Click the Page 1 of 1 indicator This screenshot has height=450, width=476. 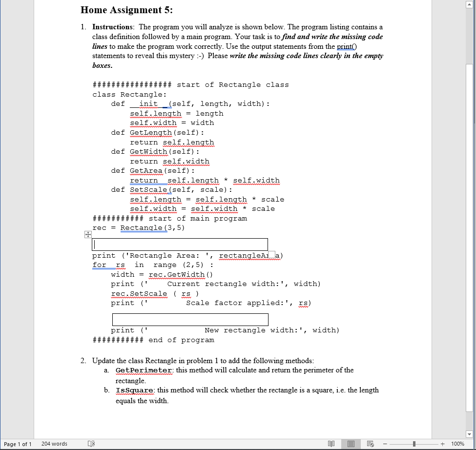click(x=18, y=444)
